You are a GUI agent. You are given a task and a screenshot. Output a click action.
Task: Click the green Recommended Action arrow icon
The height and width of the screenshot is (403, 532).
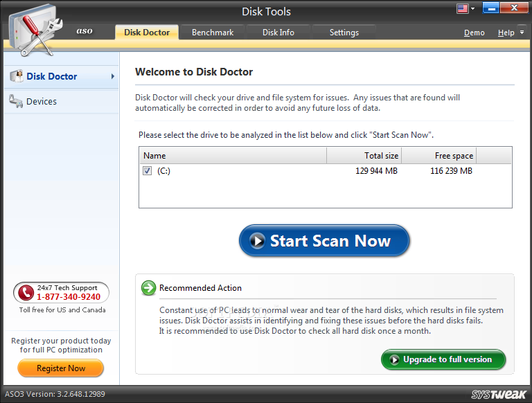click(148, 288)
